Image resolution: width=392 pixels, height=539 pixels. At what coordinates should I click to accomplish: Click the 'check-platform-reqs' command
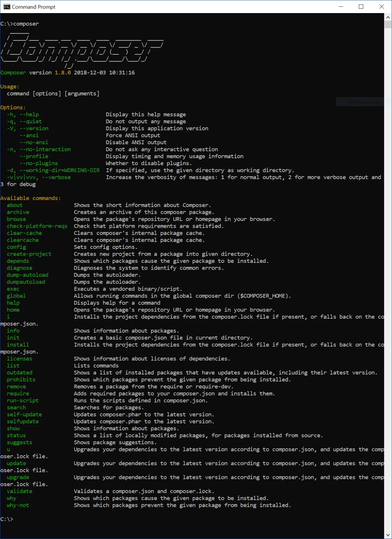click(x=37, y=226)
